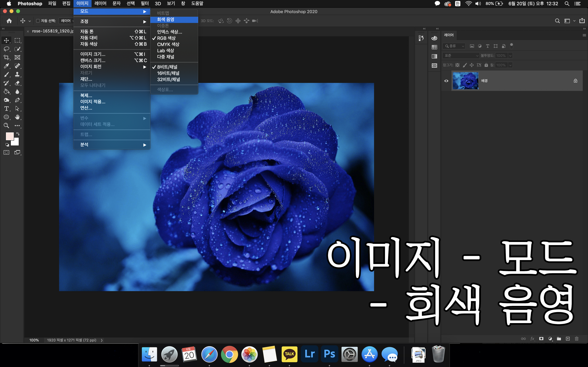Select the Zoom tool in toolbar
Screen dimensions: 588x367
tap(6, 126)
